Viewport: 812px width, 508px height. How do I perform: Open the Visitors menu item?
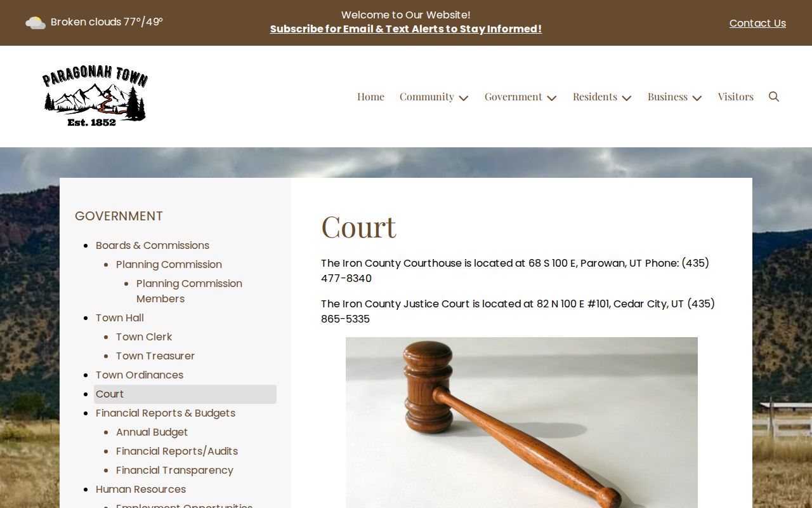736,97
